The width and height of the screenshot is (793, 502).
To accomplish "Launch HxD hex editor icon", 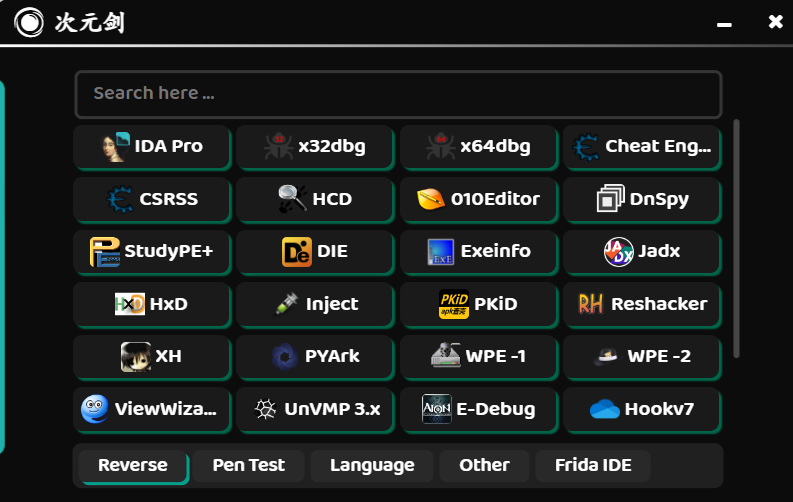I will 130,304.
